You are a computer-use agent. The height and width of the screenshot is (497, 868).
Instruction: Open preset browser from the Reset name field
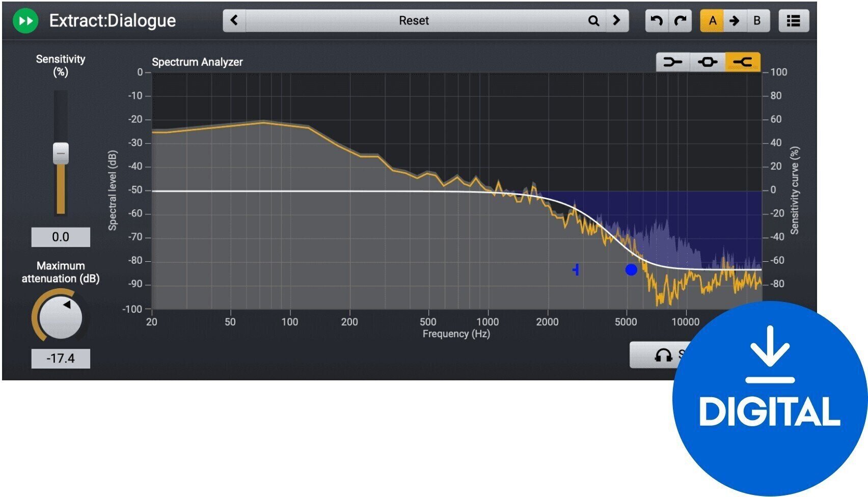click(x=415, y=21)
